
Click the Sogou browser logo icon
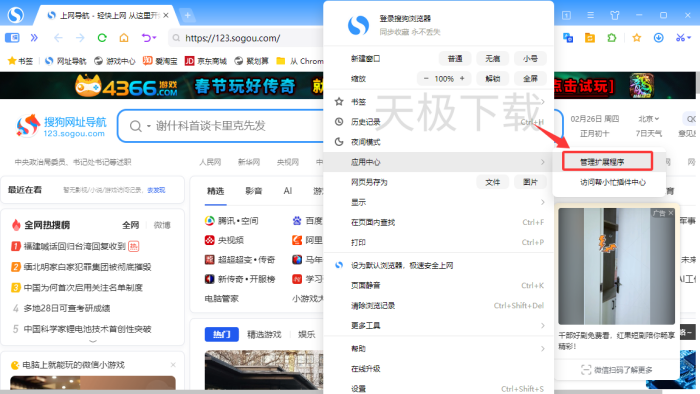coord(16,15)
